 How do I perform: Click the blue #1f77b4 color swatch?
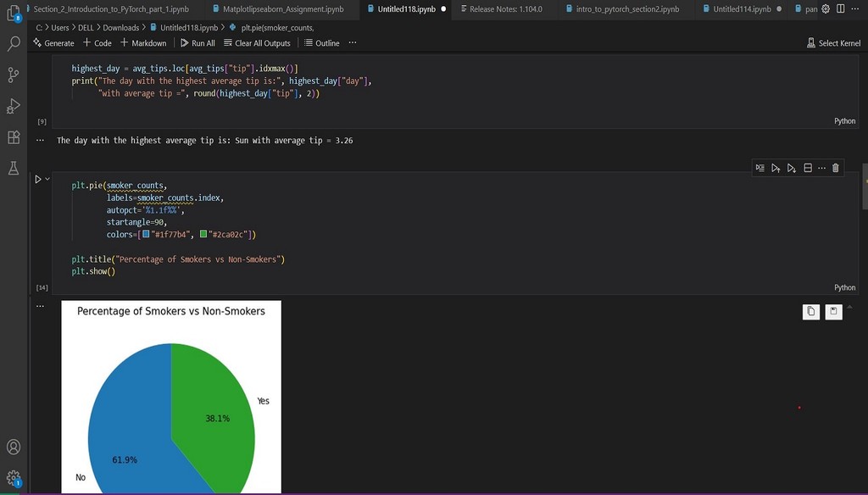click(x=146, y=235)
